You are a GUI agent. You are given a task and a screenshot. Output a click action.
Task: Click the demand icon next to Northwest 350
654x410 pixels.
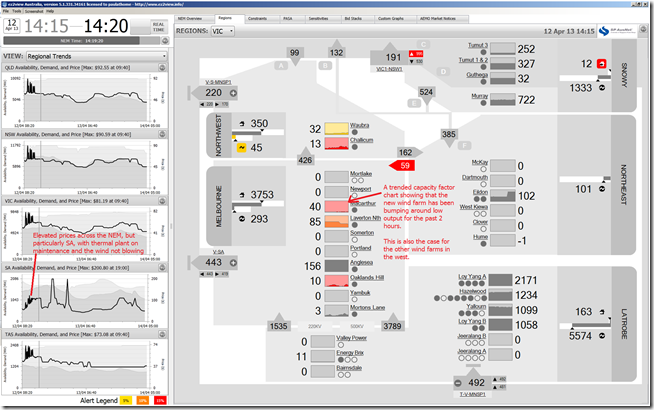(x=242, y=123)
